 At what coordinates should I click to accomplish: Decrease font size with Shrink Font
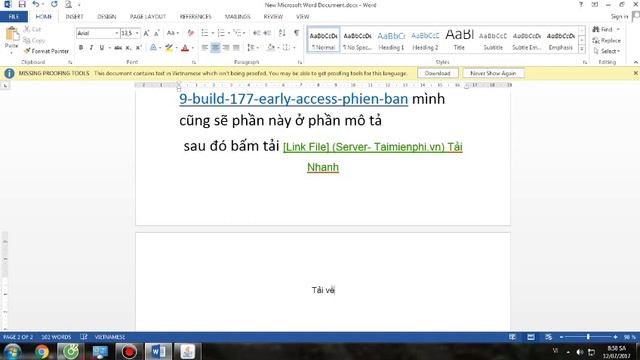(157, 33)
